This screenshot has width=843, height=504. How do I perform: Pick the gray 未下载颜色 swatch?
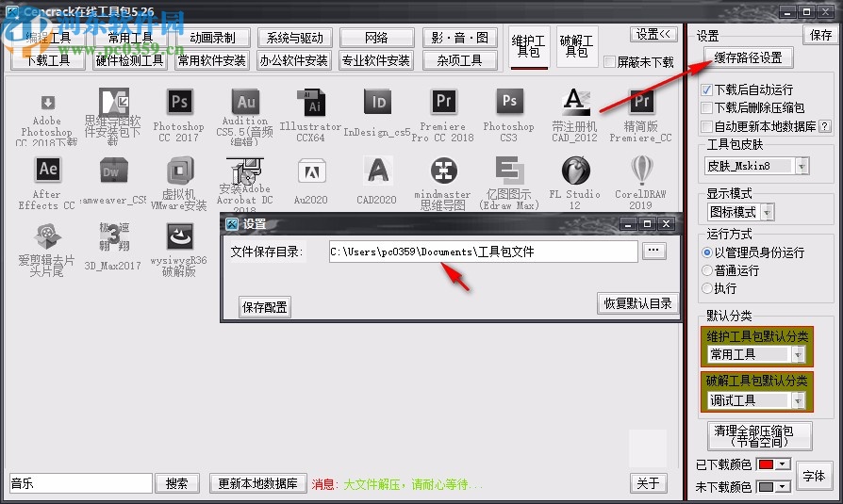tap(766, 486)
